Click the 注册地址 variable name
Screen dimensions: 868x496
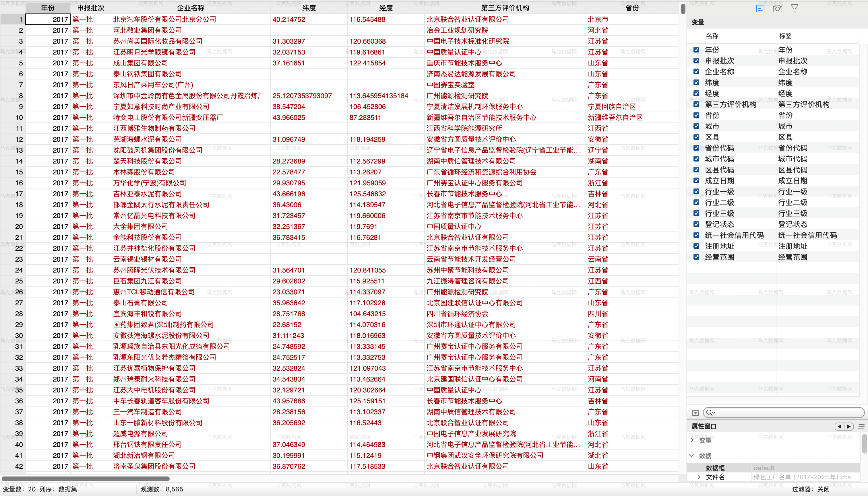[x=719, y=246]
